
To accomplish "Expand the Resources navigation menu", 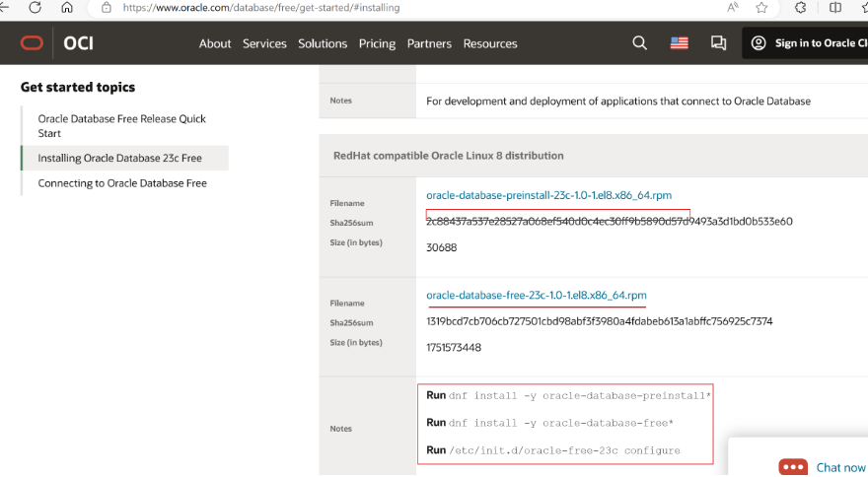I will pos(490,43).
